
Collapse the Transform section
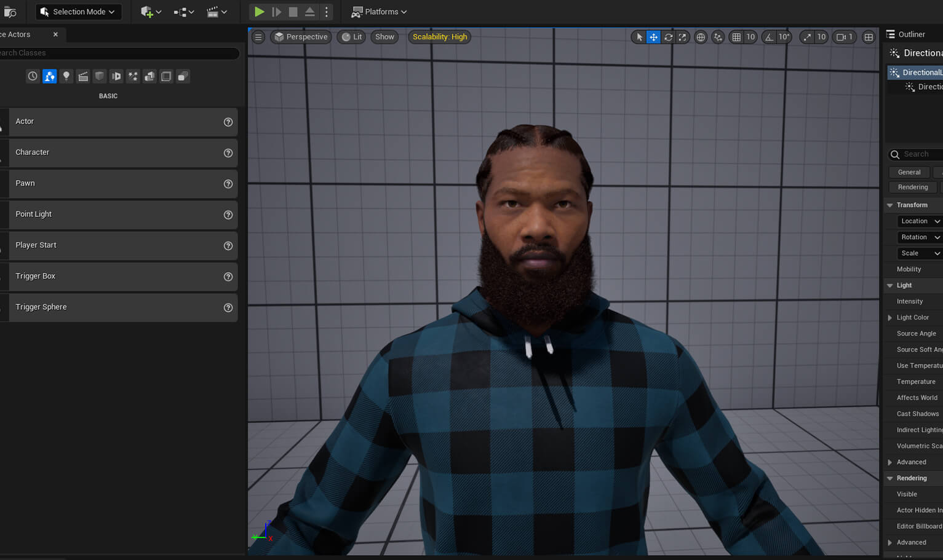(889, 205)
